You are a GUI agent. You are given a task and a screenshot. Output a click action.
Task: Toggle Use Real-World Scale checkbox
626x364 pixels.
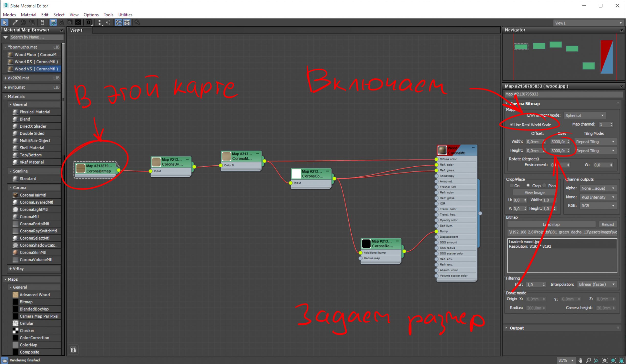coord(512,125)
